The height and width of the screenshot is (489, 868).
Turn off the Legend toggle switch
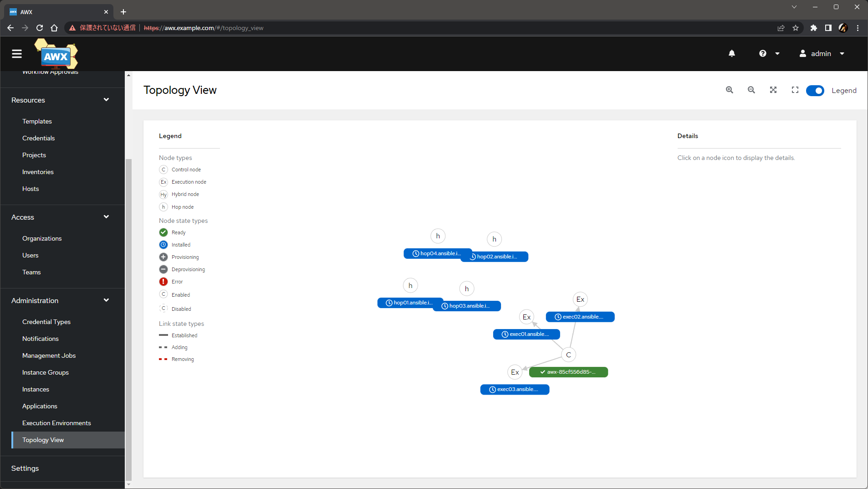[x=814, y=91]
